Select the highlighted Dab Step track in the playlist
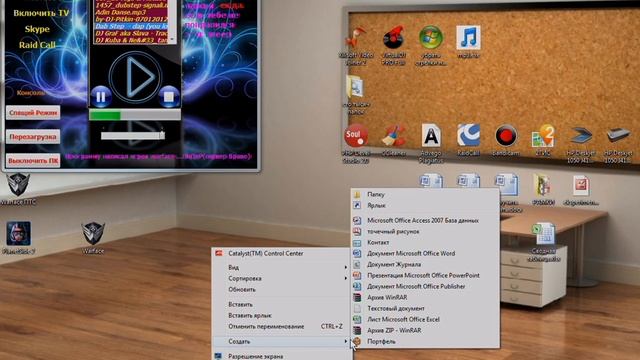Screen dimensions: 640x360 (x=131, y=26)
